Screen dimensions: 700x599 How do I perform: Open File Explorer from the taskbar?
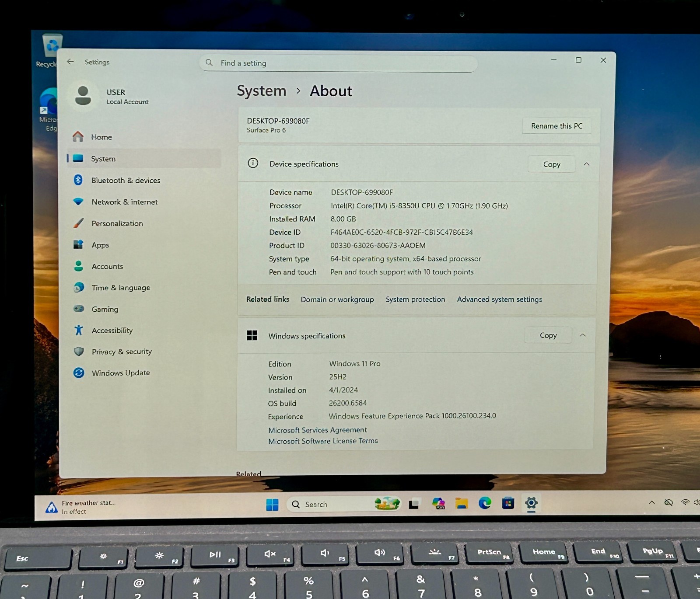(x=462, y=504)
